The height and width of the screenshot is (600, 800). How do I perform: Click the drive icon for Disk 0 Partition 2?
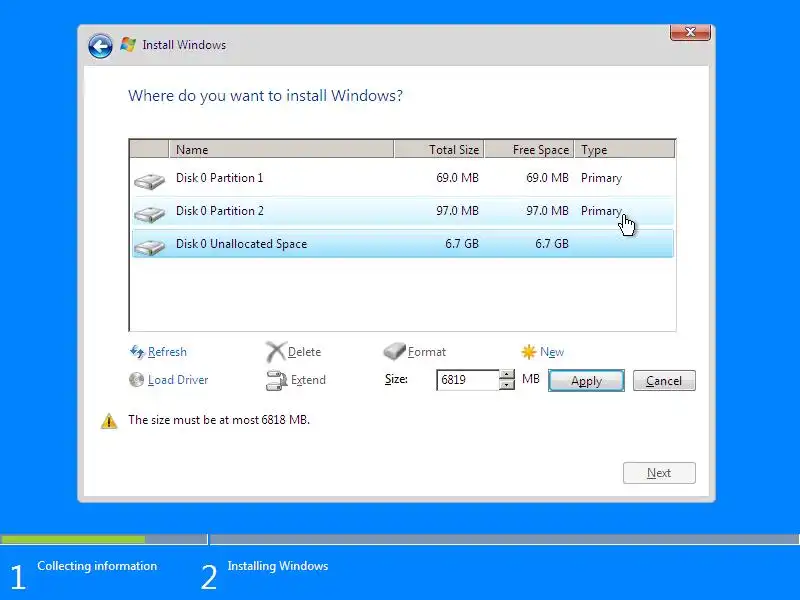pos(149,214)
